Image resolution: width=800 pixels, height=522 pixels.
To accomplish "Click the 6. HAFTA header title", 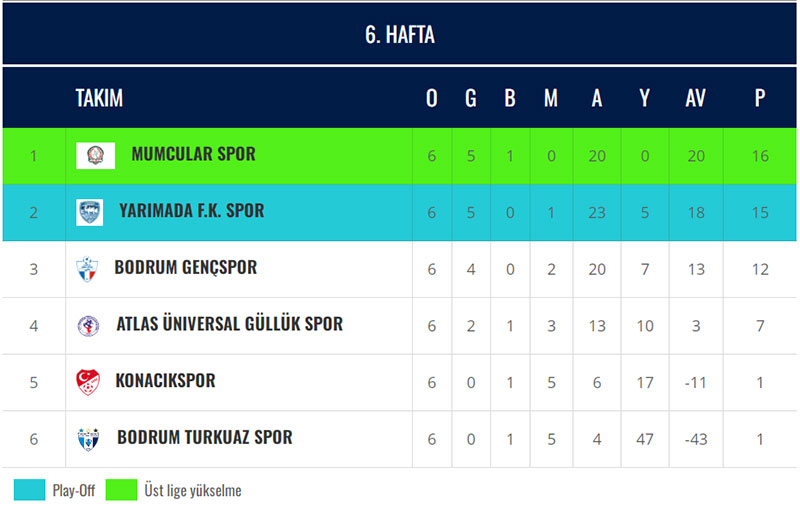I will coord(400,35).
